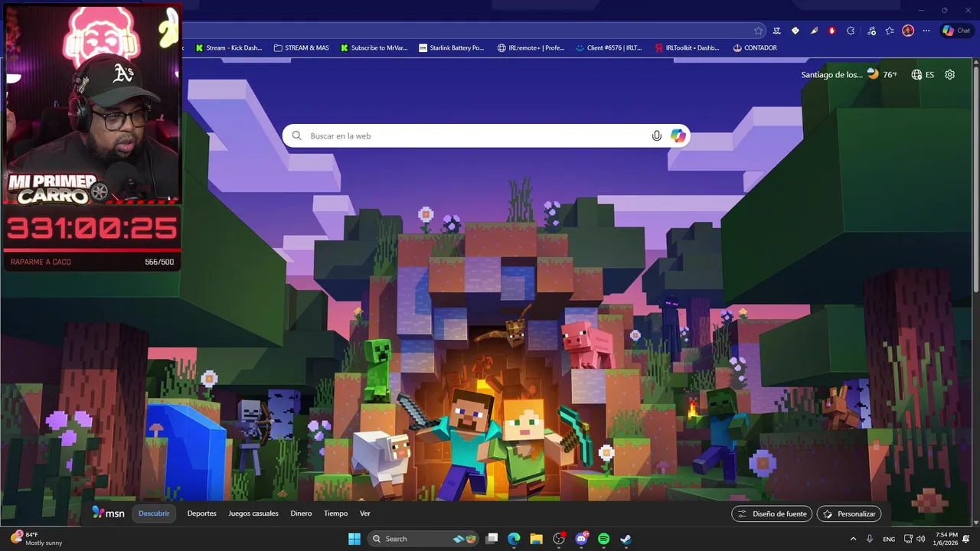Open the media control music icon
This screenshot has height=551, width=980.
[871, 31]
